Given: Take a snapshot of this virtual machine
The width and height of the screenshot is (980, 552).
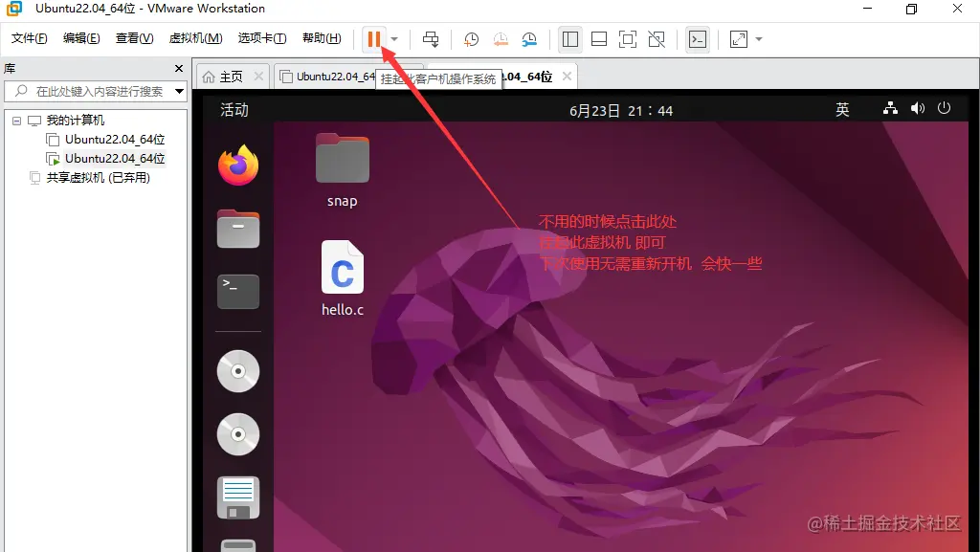Looking at the screenshot, I should pos(471,39).
